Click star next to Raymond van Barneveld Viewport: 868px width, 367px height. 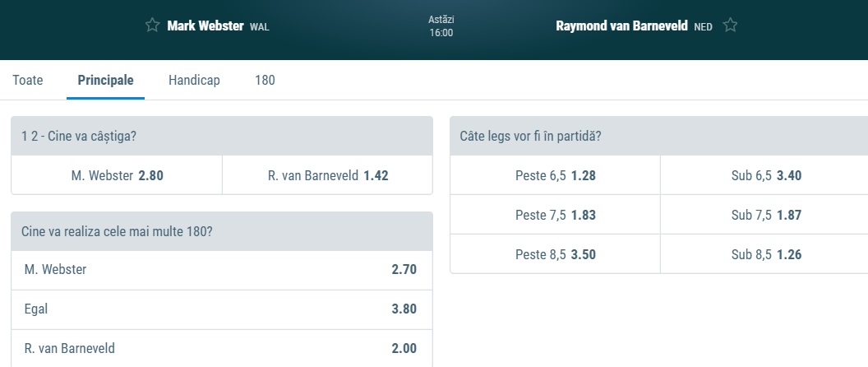tap(730, 26)
